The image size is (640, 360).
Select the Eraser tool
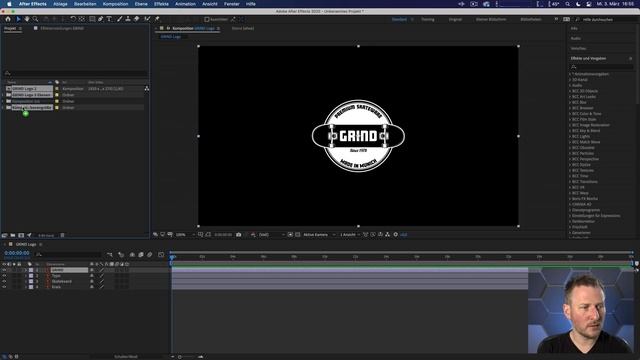pyautogui.click(x=137, y=19)
